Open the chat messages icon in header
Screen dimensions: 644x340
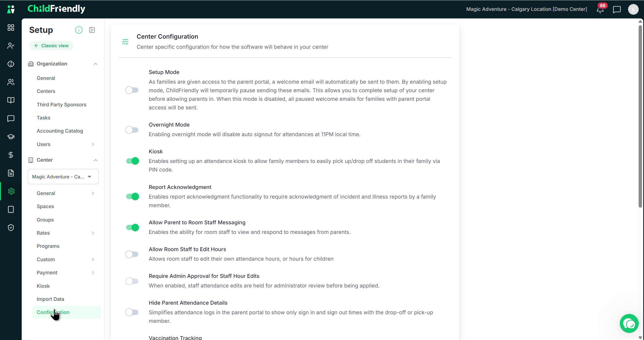(x=617, y=10)
